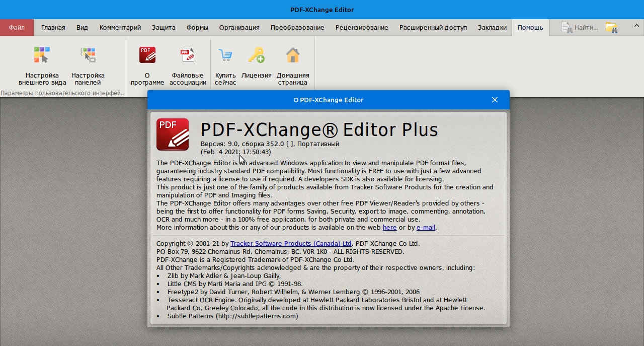644x346 pixels.
Task: Click 'Zlib by Mark Adler & Jean-Loup Gailly' line
Action: coord(224,276)
